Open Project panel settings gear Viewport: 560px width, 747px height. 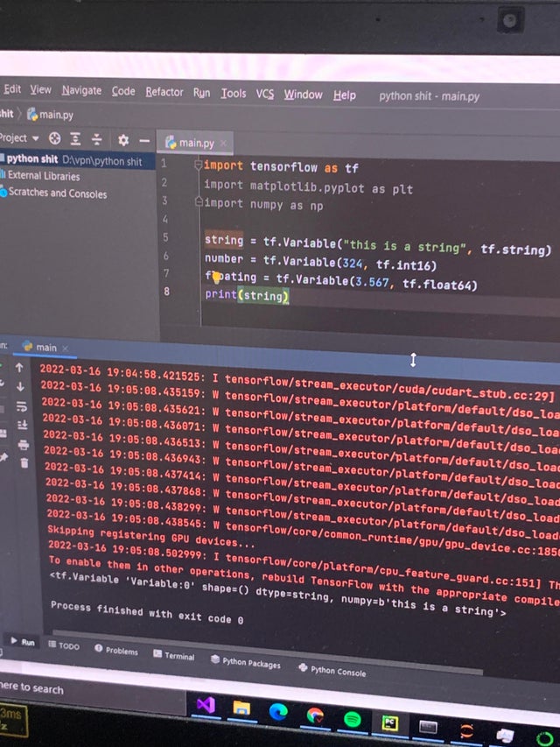[123, 140]
